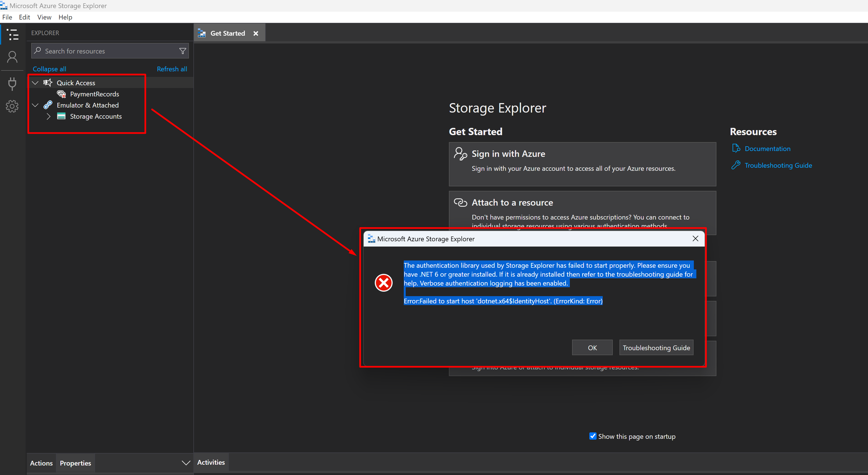Select PaymentRecords under Quick Access

(x=94, y=94)
